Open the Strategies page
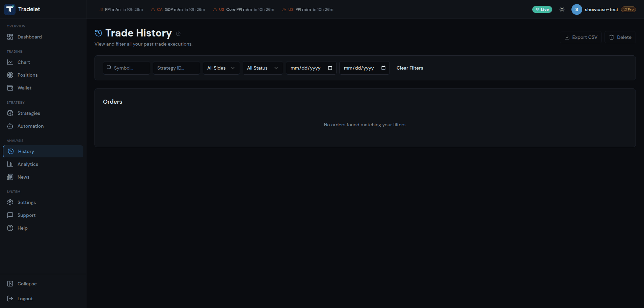This screenshot has width=644, height=308. tap(29, 113)
